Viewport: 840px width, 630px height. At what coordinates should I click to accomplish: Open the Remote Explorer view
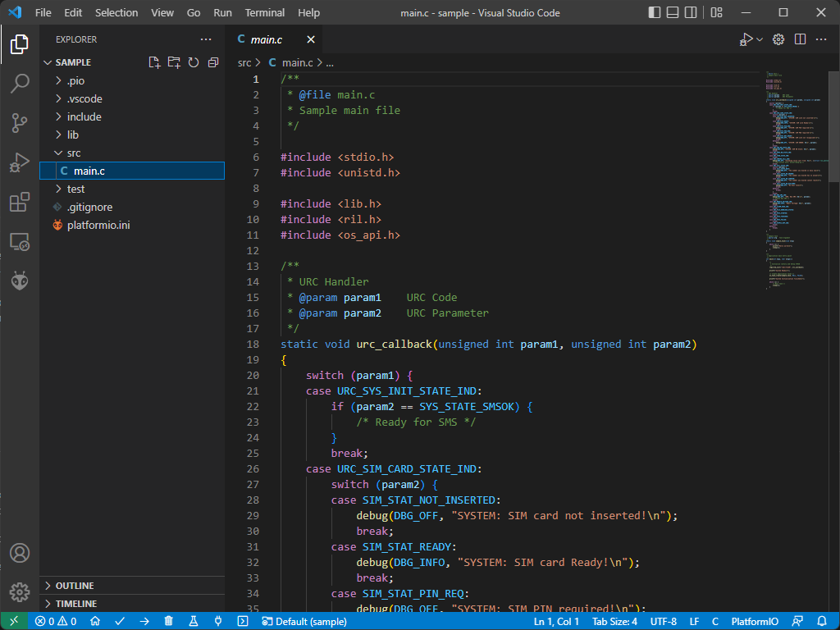20,242
